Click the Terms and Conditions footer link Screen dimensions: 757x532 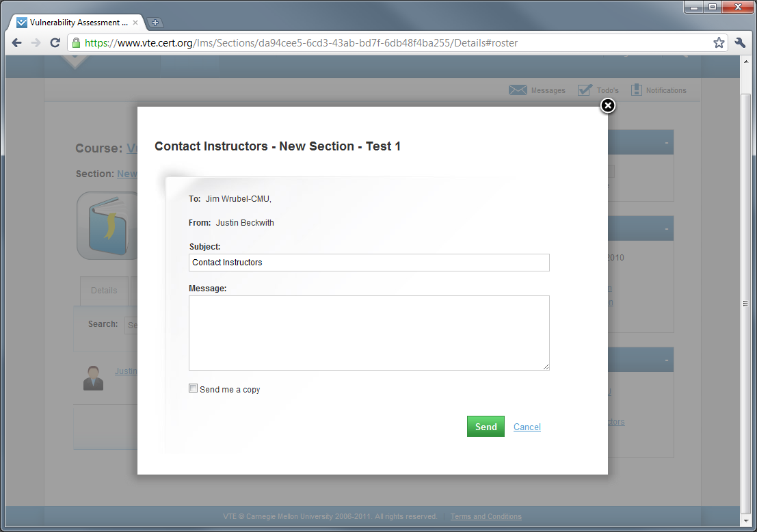486,516
